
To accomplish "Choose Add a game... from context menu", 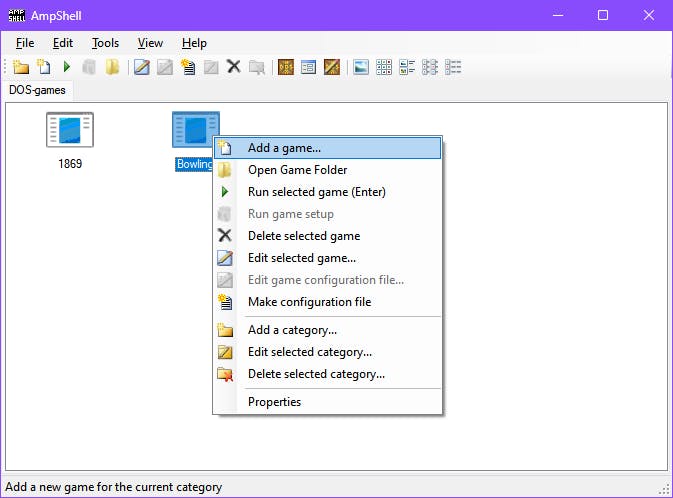I will click(327, 148).
